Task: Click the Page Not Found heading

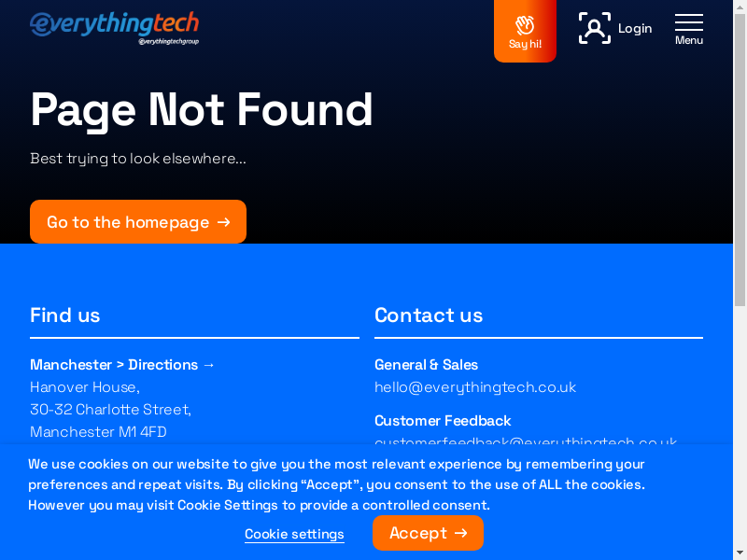Action: coord(202,110)
